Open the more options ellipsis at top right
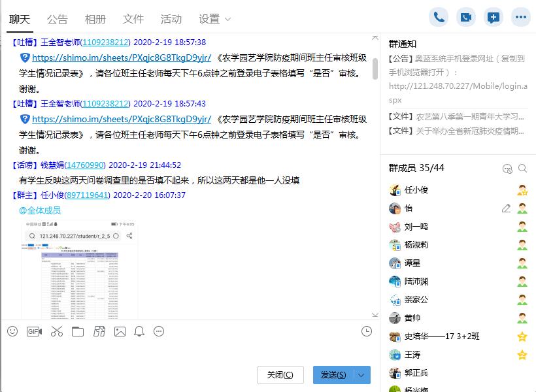The width and height of the screenshot is (536, 392). tap(520, 18)
